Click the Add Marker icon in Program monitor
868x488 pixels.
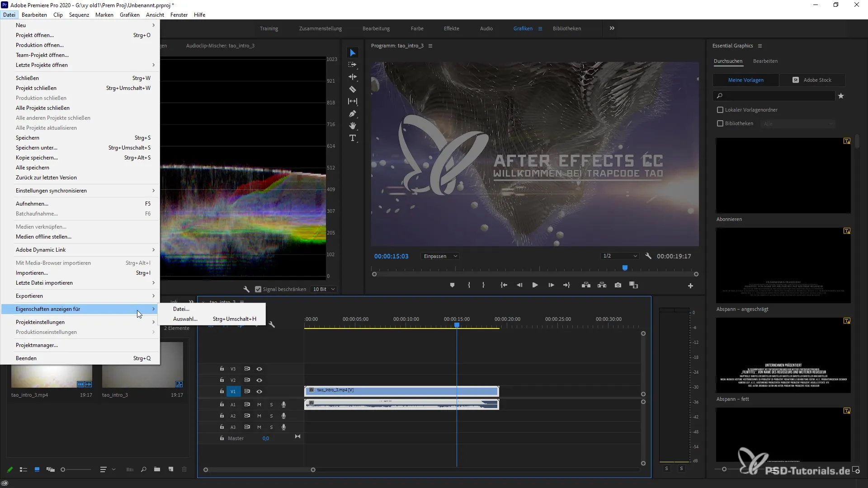pos(452,285)
